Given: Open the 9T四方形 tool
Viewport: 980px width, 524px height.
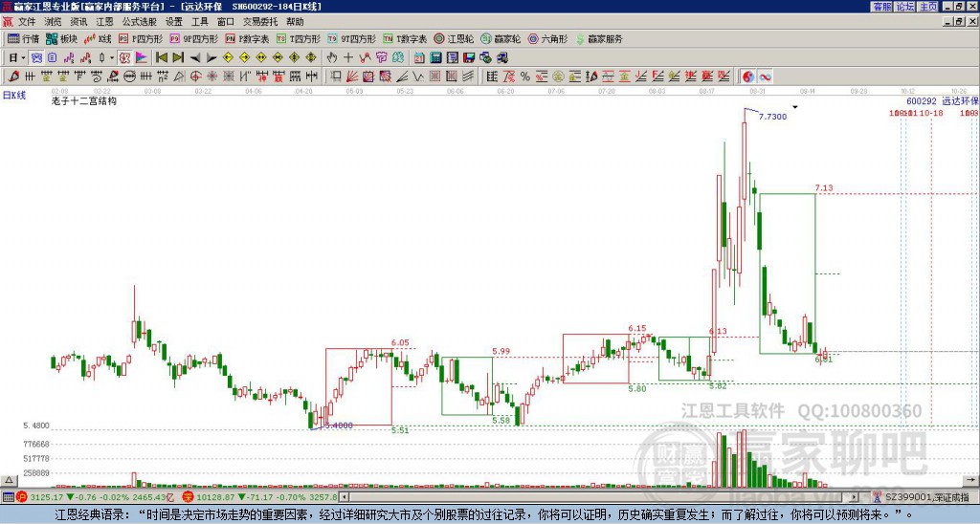Looking at the screenshot, I should point(351,38).
